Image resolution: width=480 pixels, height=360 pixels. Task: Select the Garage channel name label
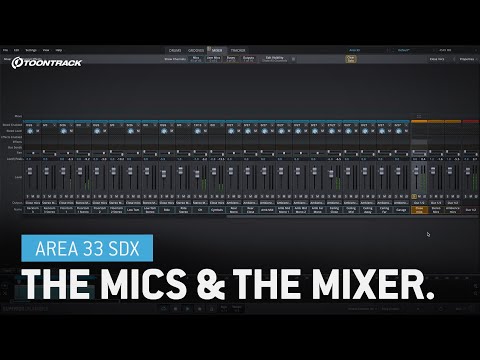coord(401,210)
